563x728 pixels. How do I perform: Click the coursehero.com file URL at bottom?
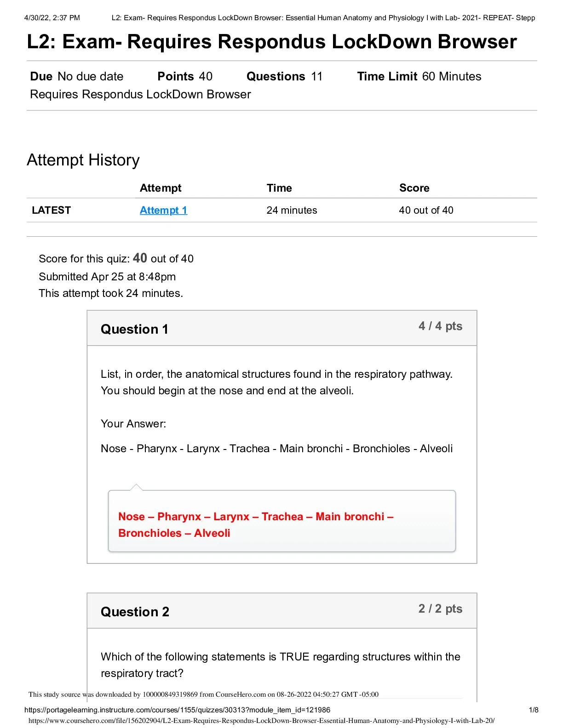(x=261, y=721)
